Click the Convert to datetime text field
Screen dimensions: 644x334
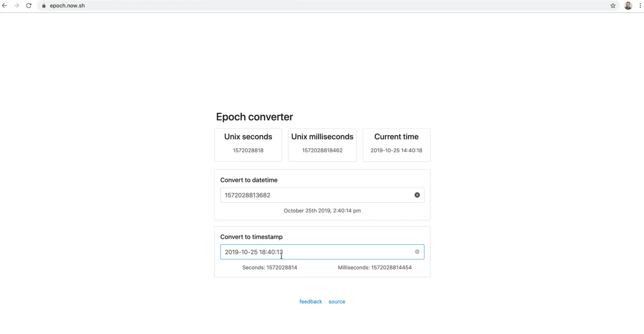click(316, 195)
